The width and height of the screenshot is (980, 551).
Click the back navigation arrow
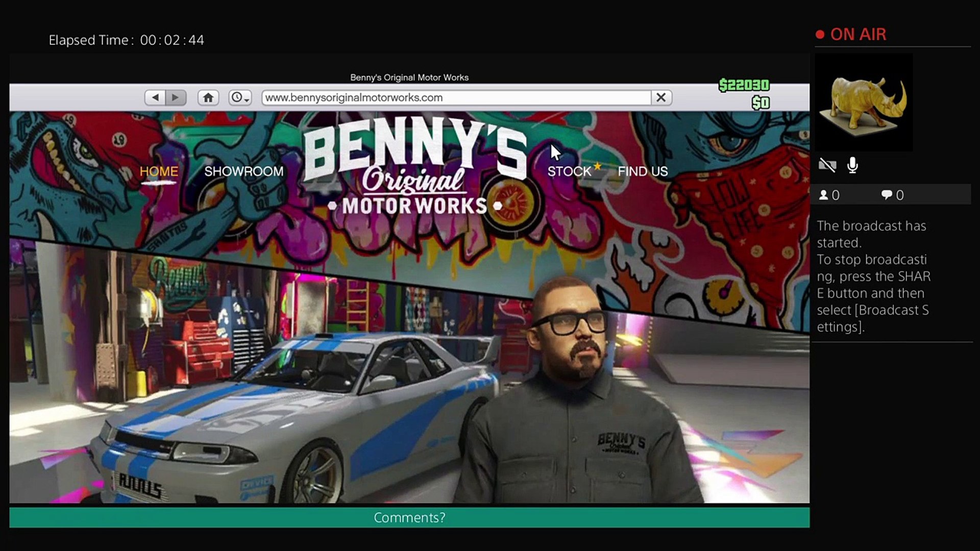point(155,97)
